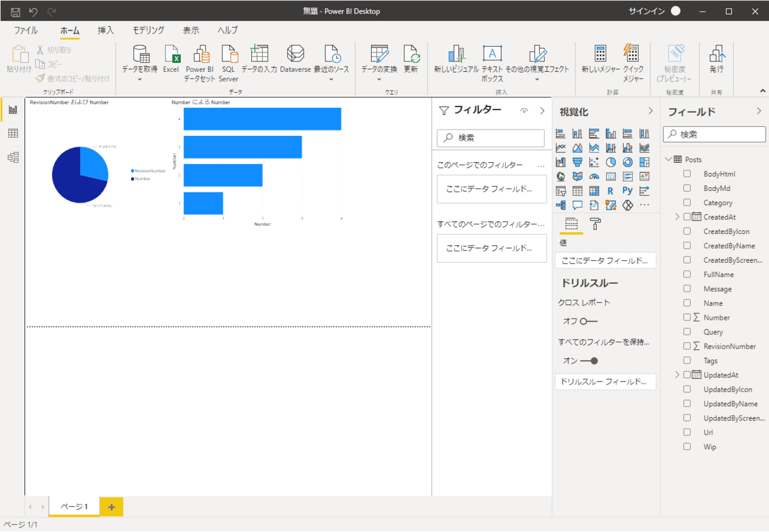This screenshot has width=769, height=532.
Task: Click the Fields pane search box
Action: click(x=715, y=135)
